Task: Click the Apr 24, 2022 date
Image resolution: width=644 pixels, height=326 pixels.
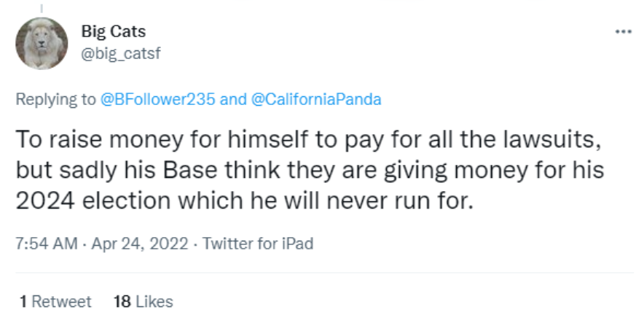Action: (138, 244)
